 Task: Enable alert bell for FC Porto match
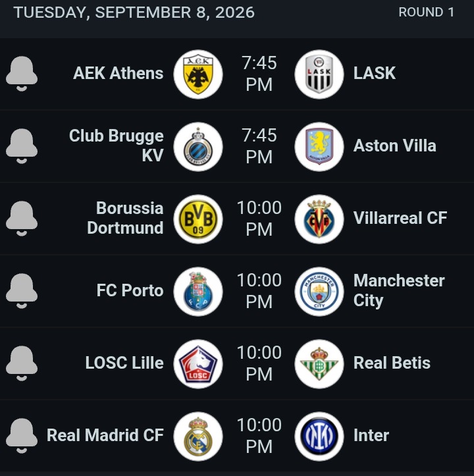click(x=22, y=291)
